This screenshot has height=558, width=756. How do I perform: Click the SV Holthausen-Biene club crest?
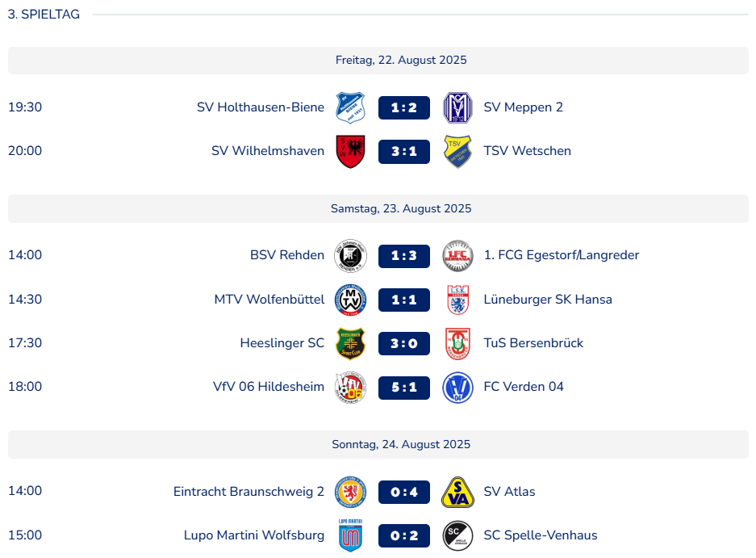coord(350,107)
